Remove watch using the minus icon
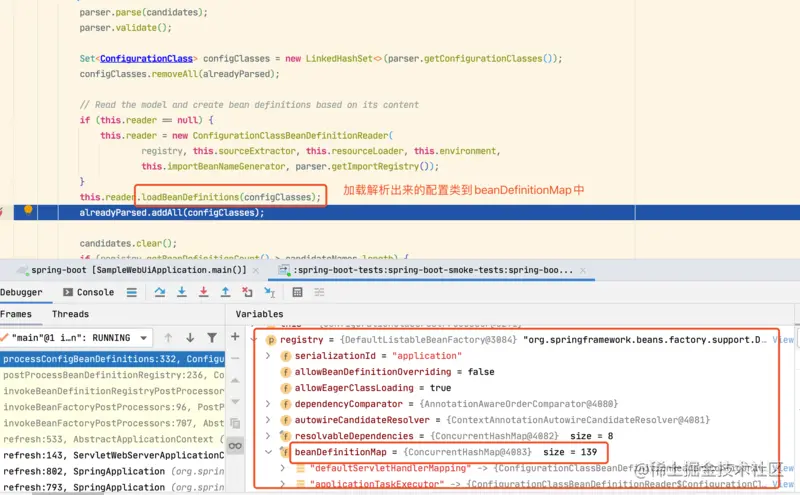This screenshot has width=800, height=495. (x=235, y=359)
